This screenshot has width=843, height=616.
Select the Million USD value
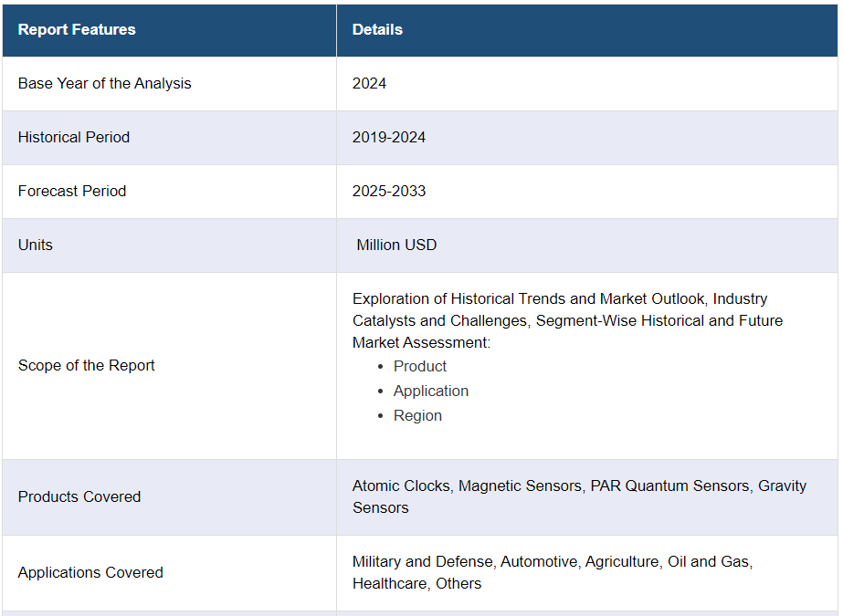click(396, 245)
